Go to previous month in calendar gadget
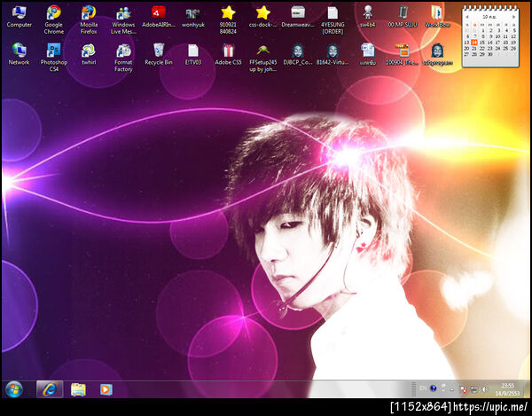The image size is (532, 416). [x=467, y=17]
